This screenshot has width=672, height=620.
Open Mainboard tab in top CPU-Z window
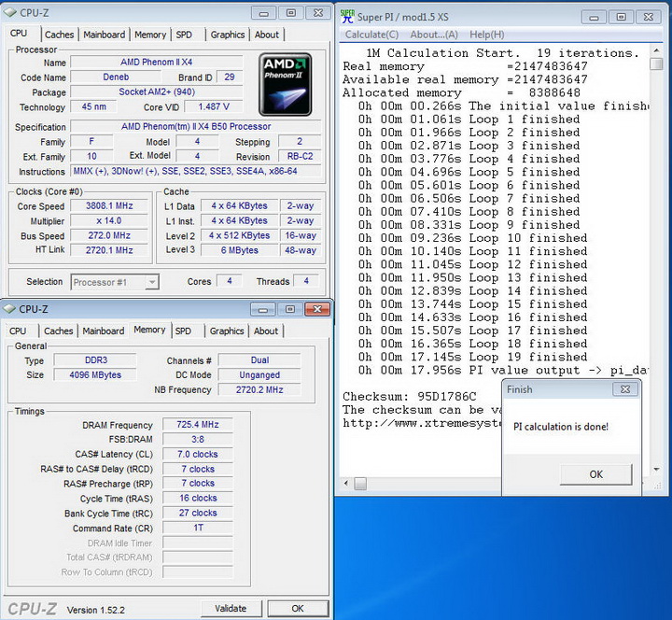click(105, 35)
